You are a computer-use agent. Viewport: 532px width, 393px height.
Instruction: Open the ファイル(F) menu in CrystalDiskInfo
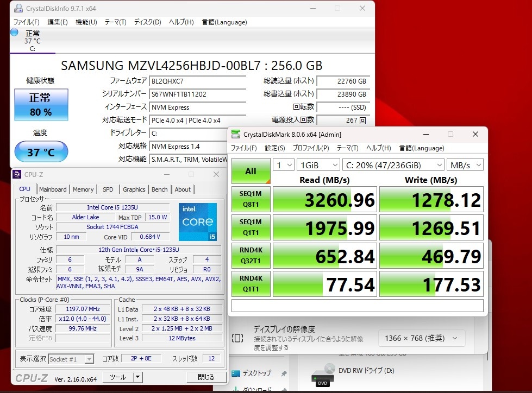[x=27, y=22]
